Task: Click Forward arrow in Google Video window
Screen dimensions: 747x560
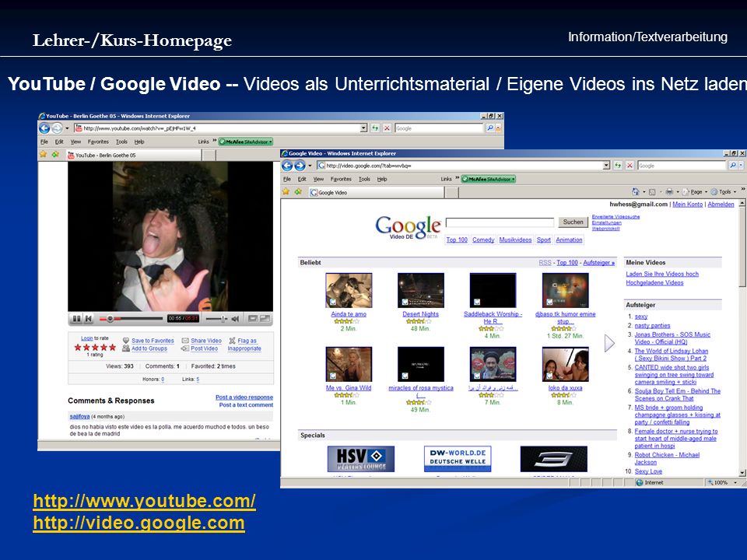Action: (300, 166)
